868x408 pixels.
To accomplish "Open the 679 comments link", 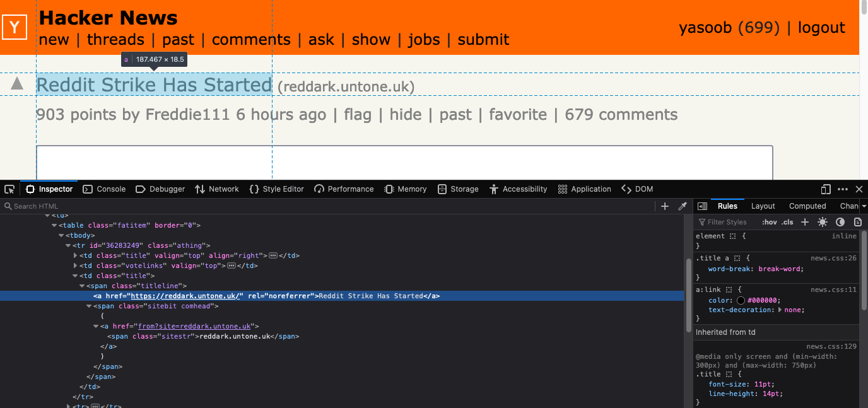I will [621, 115].
